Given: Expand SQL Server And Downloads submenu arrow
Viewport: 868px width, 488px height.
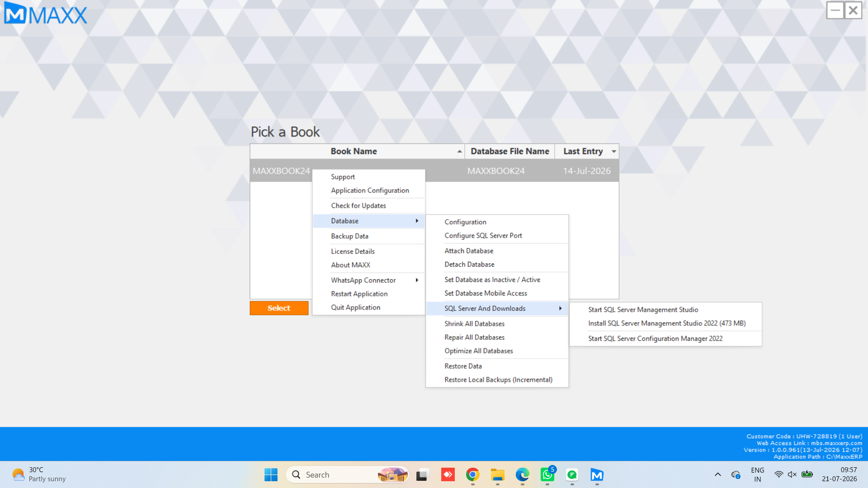Looking at the screenshot, I should coord(560,308).
